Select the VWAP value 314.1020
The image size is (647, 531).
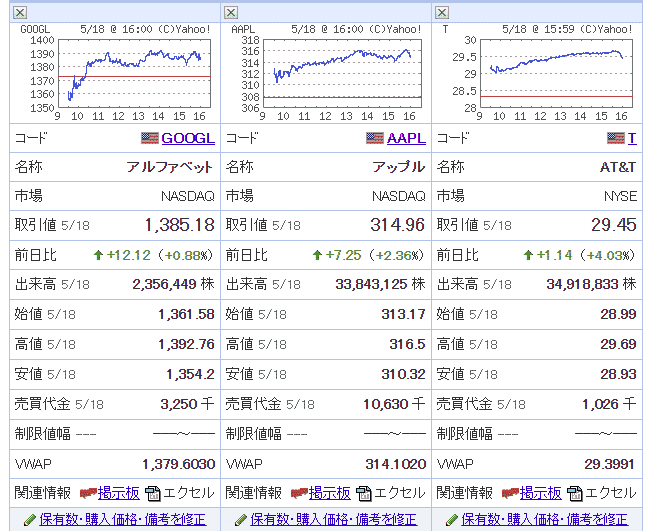(395, 464)
